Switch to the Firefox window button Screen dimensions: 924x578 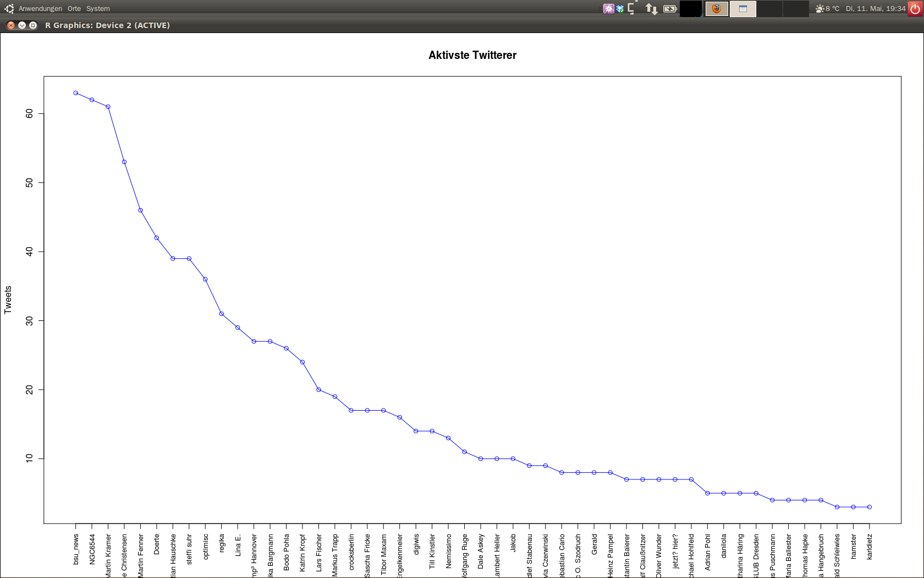[x=717, y=9]
